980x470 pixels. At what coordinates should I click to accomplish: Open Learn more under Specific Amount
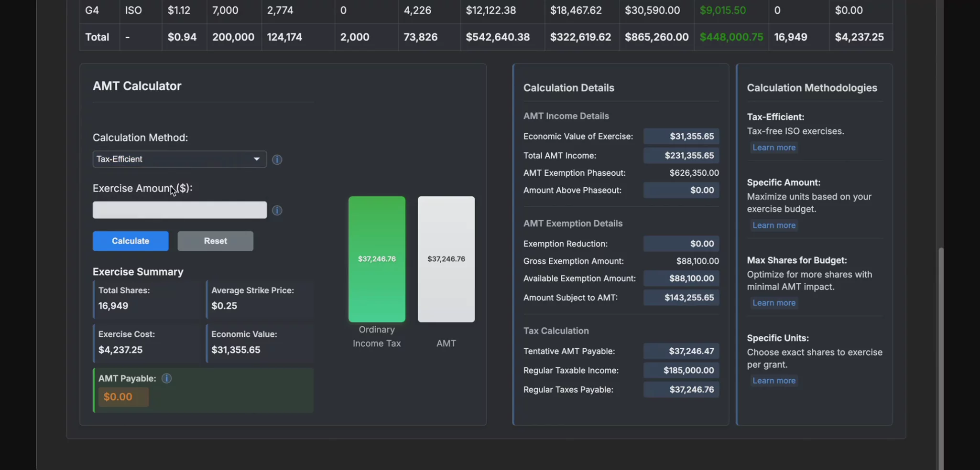[773, 225]
